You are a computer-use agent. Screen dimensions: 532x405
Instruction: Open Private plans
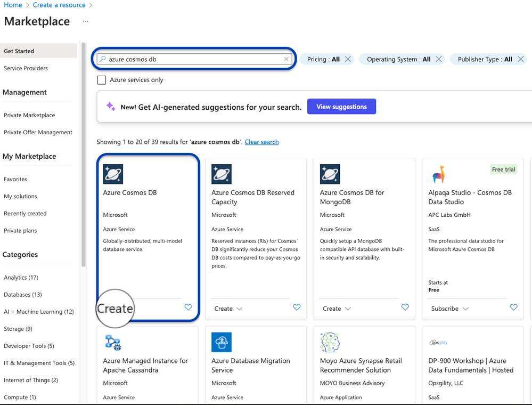20,231
